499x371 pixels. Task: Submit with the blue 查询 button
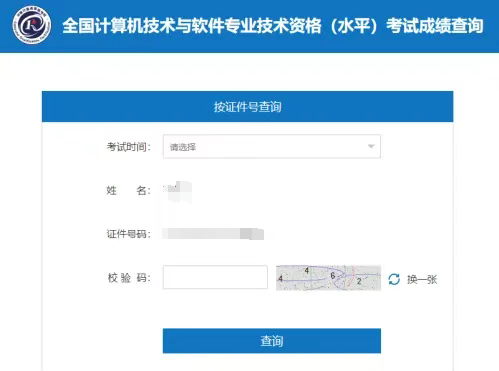point(272,341)
